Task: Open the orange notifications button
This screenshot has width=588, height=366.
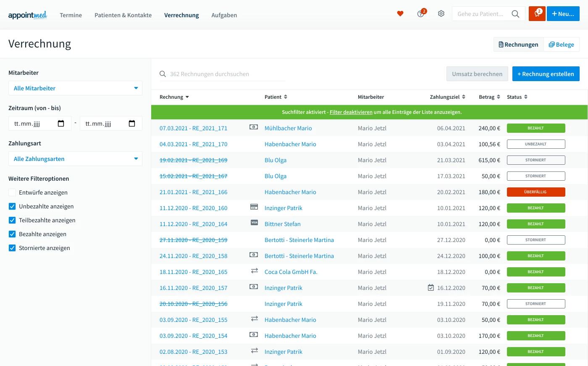Action: (537, 13)
